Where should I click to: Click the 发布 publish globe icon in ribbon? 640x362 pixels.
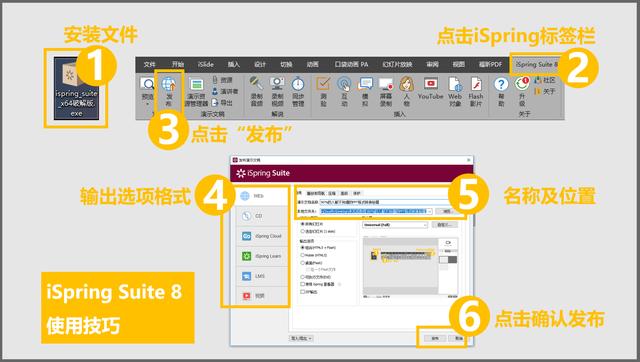pos(169,84)
